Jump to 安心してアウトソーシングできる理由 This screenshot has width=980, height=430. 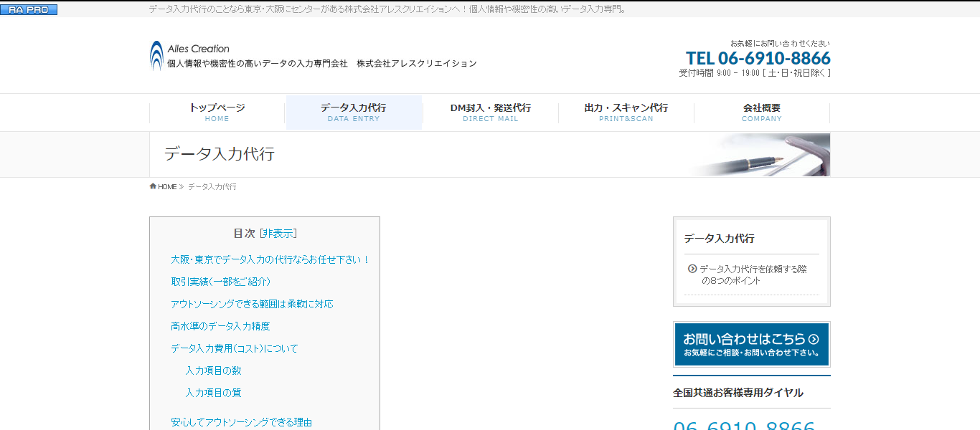(241, 422)
